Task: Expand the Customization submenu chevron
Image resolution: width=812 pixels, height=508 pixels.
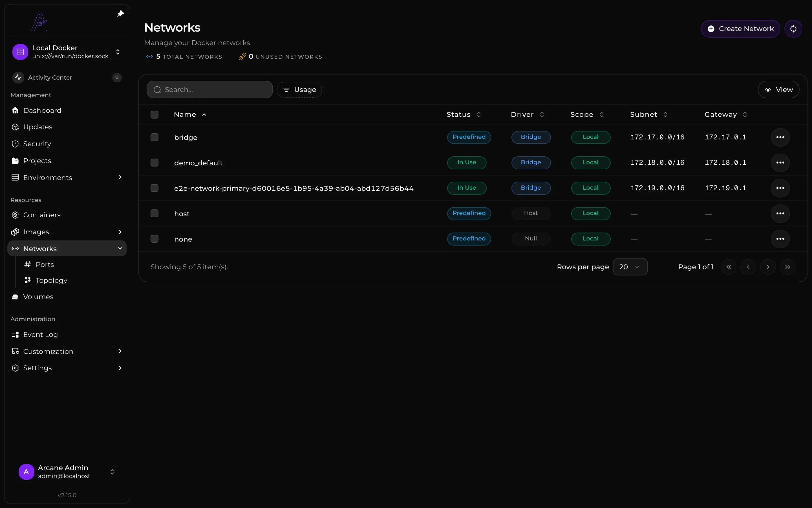Action: pyautogui.click(x=120, y=351)
